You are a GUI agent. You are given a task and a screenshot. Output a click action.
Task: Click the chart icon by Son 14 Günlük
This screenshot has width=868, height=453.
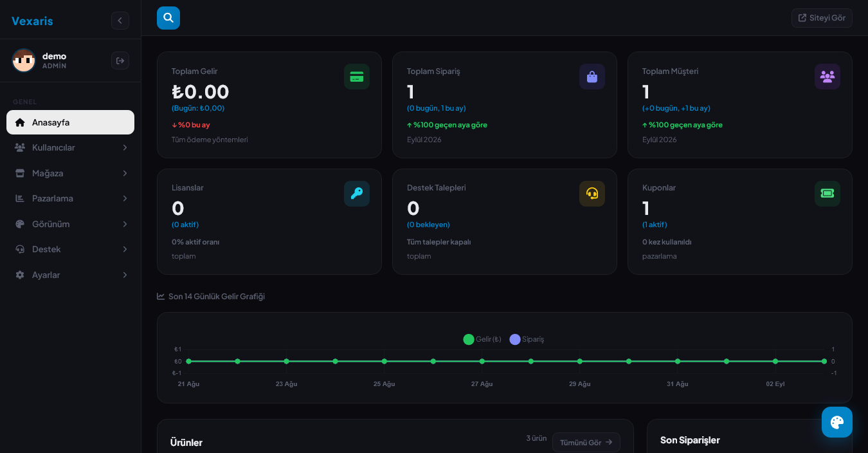click(x=161, y=296)
